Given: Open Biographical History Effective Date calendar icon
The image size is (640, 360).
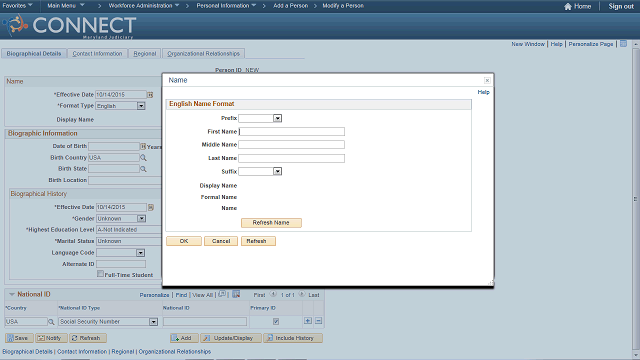Looking at the screenshot, I should coord(151,207).
